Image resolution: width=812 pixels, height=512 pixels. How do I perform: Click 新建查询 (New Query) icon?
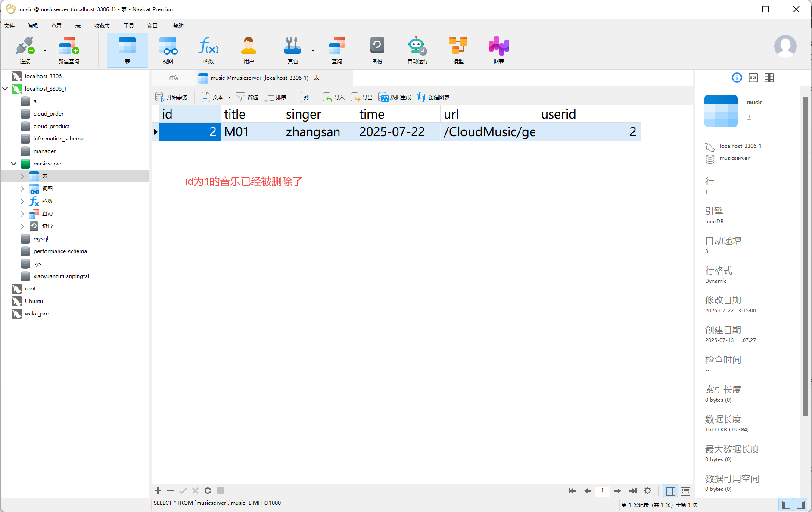click(69, 50)
